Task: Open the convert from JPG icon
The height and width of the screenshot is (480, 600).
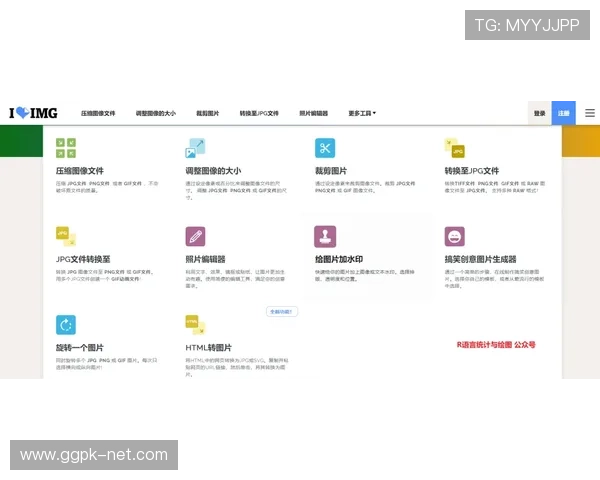Action: point(66,237)
